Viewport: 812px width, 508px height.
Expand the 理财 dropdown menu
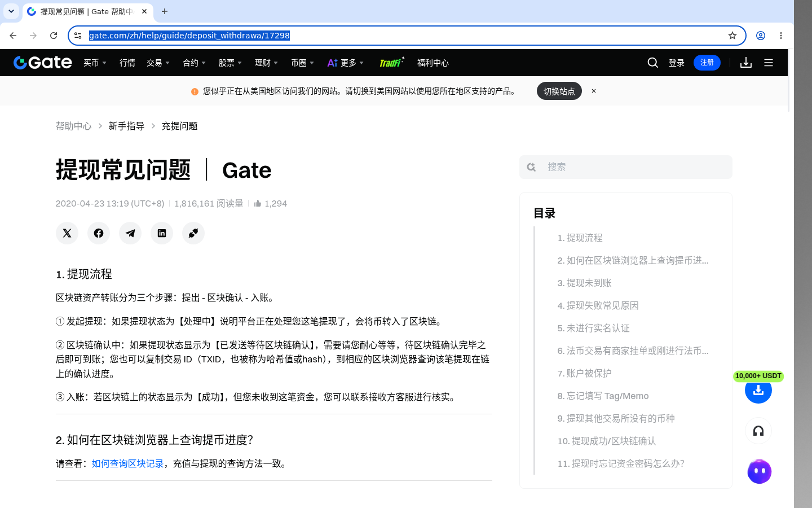click(267, 63)
